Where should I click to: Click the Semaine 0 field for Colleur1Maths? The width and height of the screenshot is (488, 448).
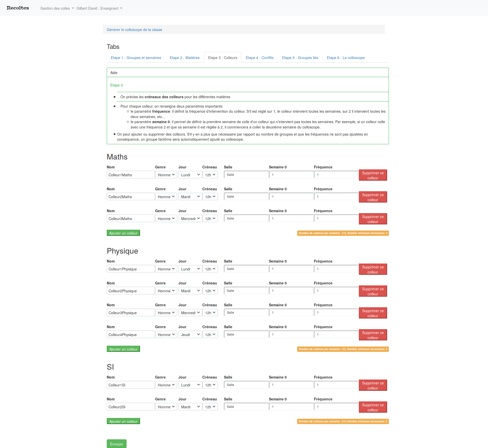point(291,175)
